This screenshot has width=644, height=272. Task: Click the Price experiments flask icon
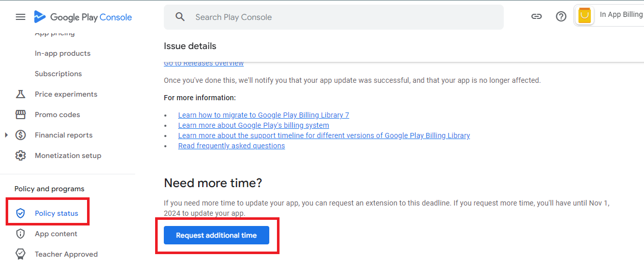(x=20, y=94)
